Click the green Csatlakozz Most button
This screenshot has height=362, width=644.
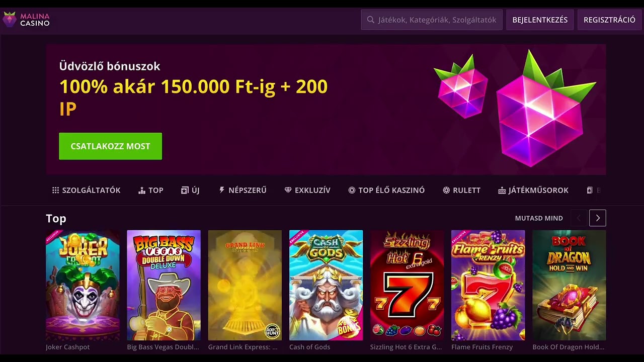point(110,146)
